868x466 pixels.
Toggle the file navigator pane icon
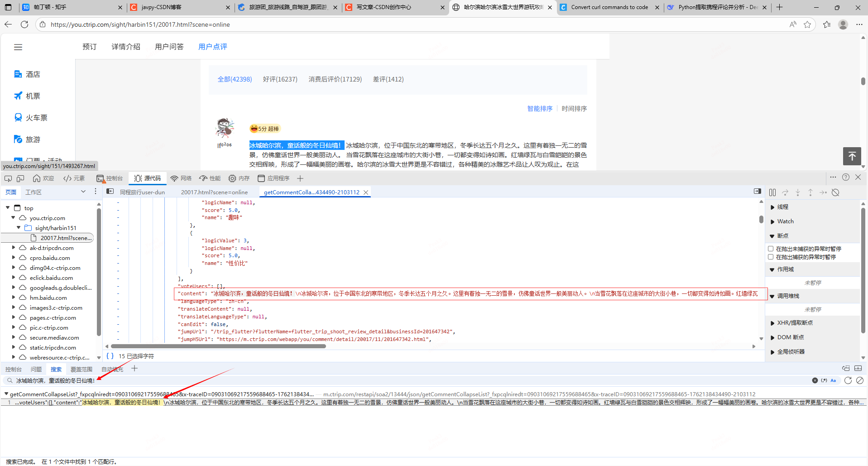click(x=110, y=192)
